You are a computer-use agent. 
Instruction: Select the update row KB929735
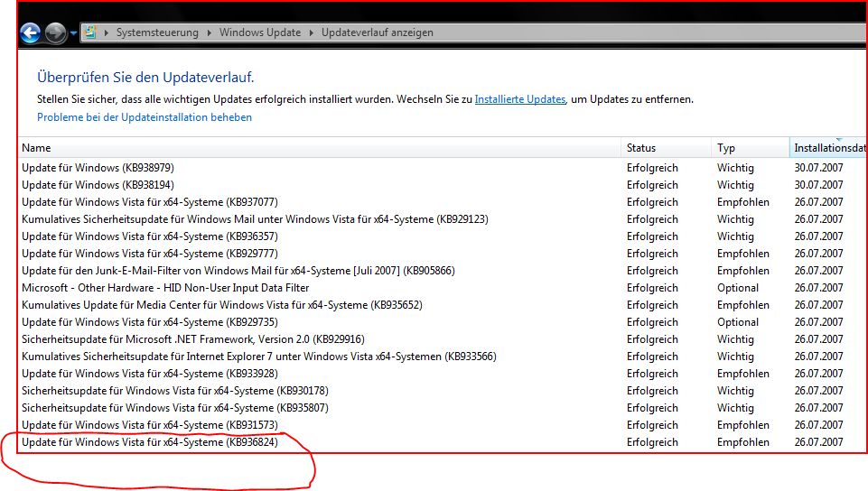click(442, 322)
